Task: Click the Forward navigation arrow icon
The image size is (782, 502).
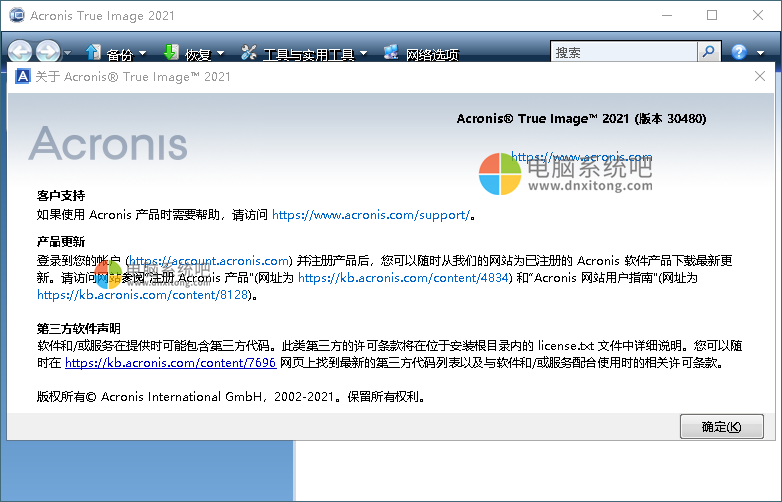Action: (x=48, y=51)
